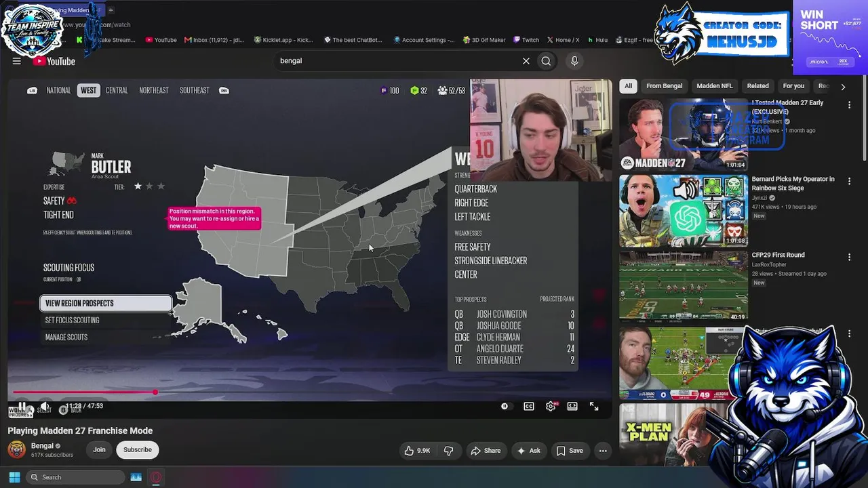Open the "I Tested Madden 27 Early" thumbnail
Screen dimensions: 868x488
[x=684, y=135]
